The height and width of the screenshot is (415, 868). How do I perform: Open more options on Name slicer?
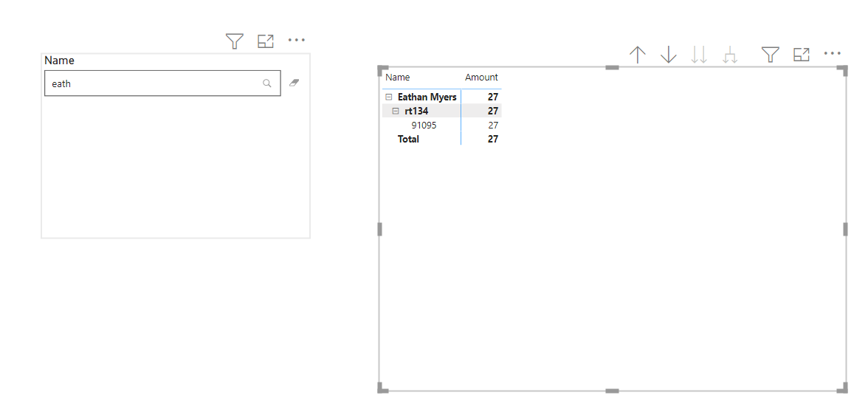point(297,40)
